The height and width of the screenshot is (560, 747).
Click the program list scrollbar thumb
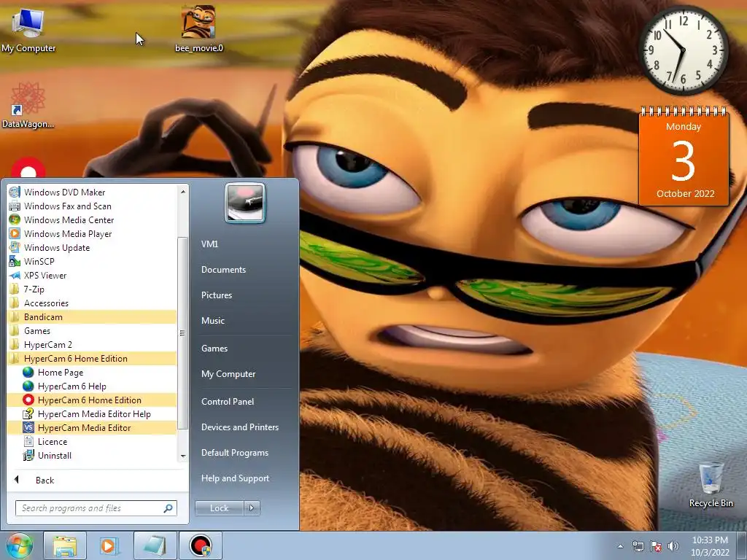click(x=182, y=332)
